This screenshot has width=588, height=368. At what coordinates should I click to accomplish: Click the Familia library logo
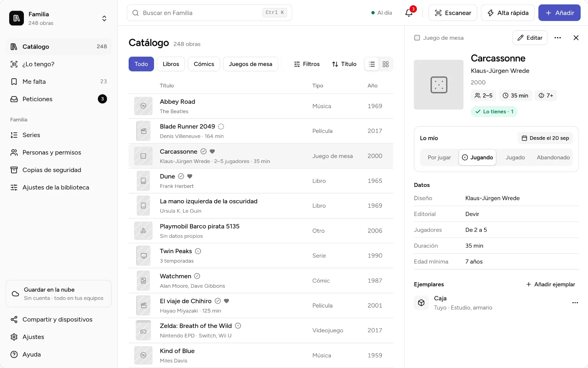tap(17, 18)
